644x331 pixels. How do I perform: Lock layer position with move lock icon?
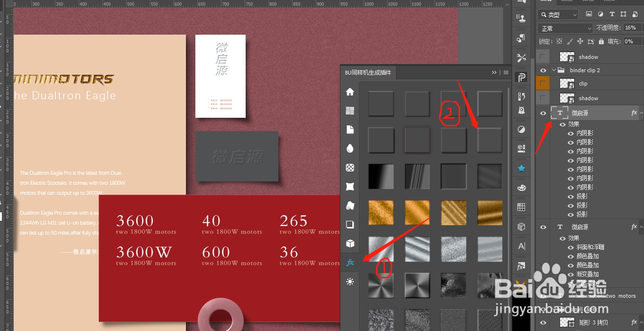click(580, 41)
